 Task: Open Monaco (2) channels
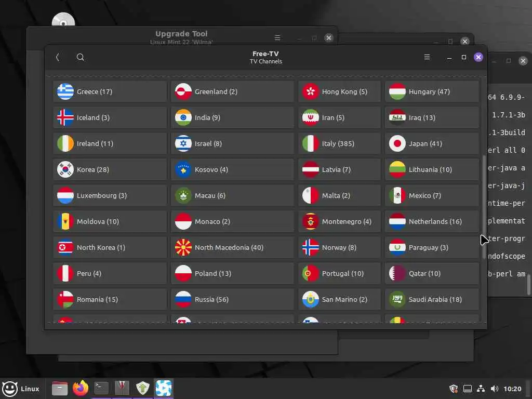[x=232, y=221]
